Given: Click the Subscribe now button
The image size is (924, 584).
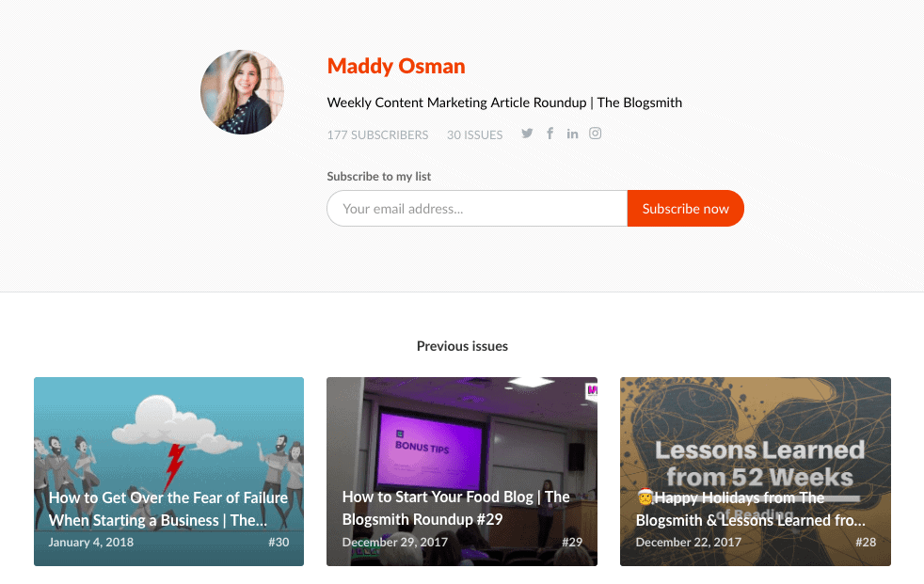Looking at the screenshot, I should tap(685, 209).
